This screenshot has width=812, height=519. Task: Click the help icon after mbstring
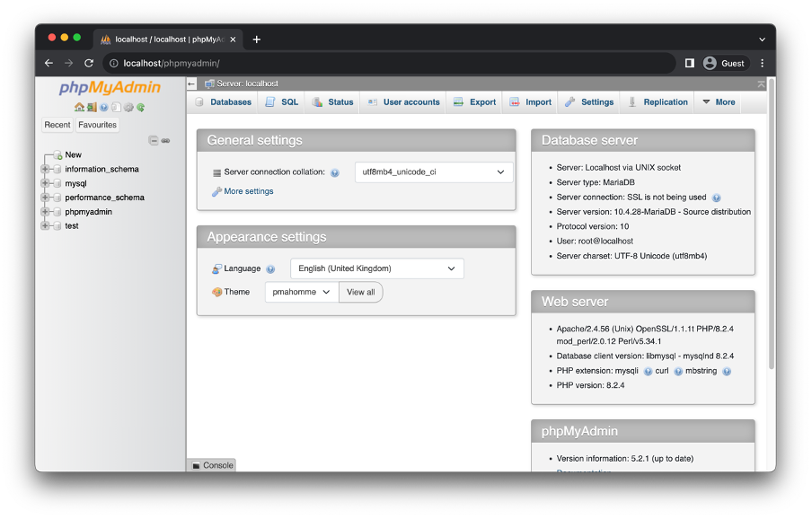coord(727,372)
